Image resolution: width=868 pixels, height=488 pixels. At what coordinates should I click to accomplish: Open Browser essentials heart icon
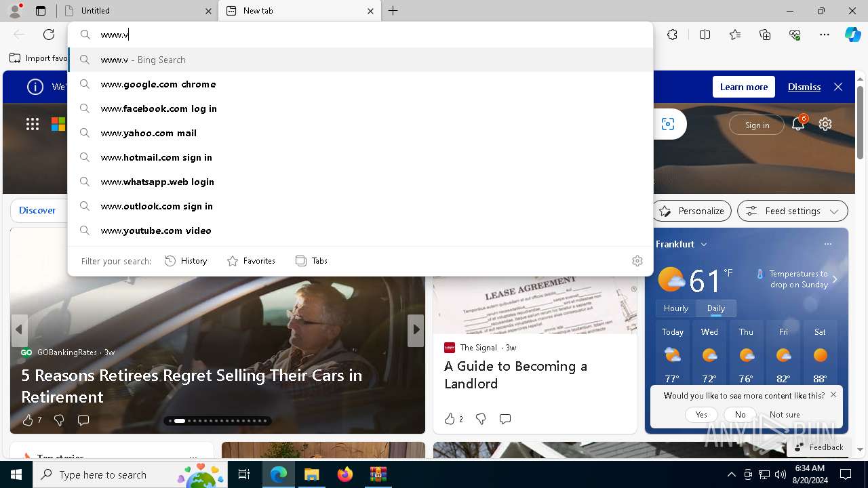[795, 35]
